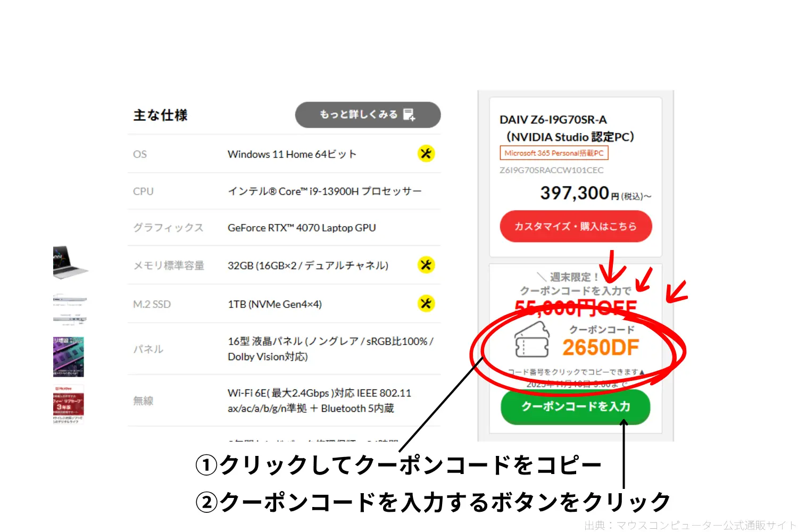Click coupon code 2650DF to copy it

[601, 346]
